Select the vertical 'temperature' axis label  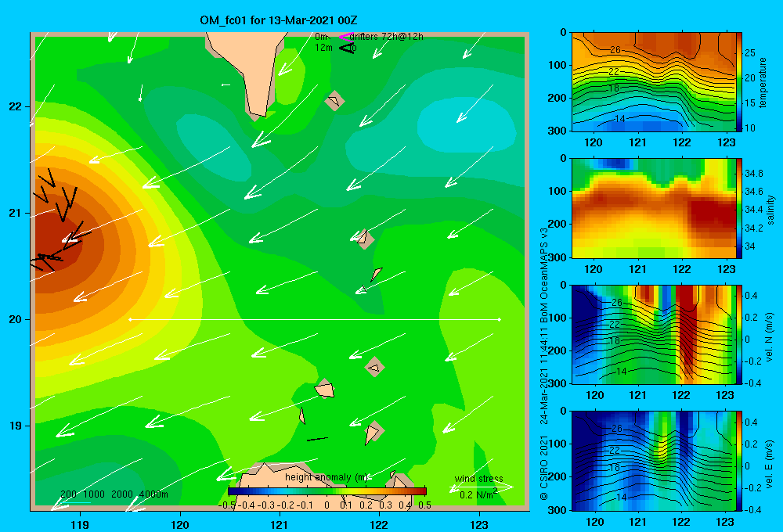pyautogui.click(x=763, y=82)
